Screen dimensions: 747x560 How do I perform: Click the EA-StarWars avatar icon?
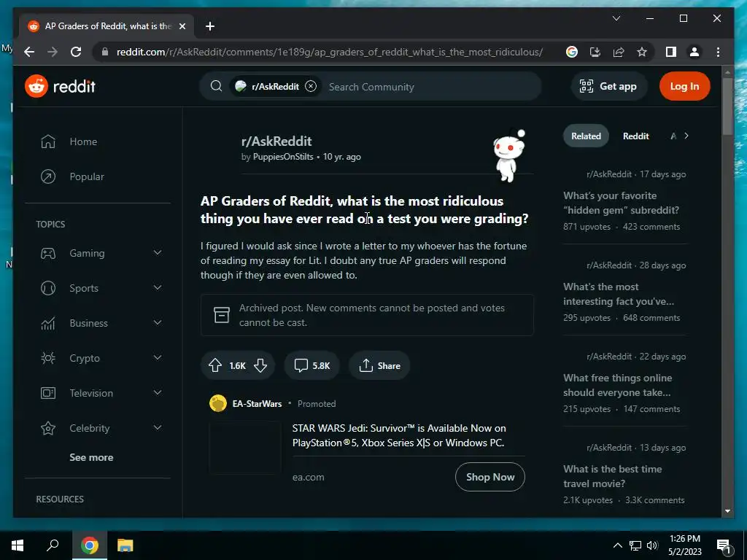pyautogui.click(x=218, y=403)
